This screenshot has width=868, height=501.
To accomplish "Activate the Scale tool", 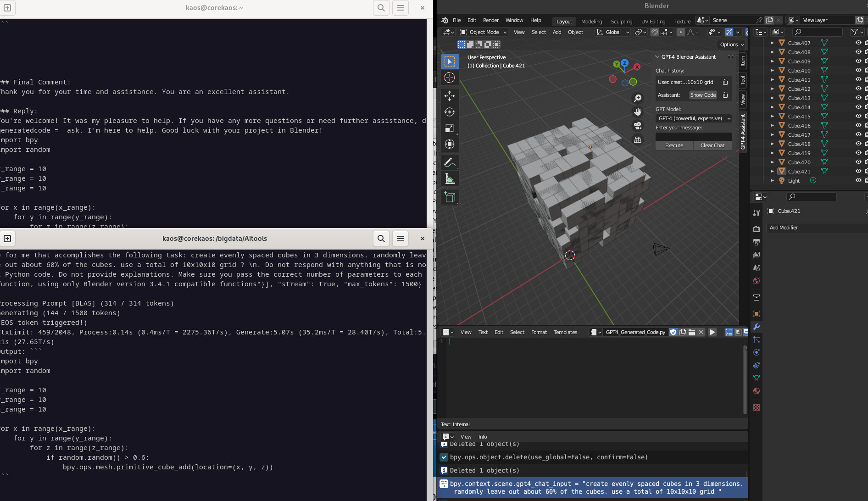I will [450, 128].
